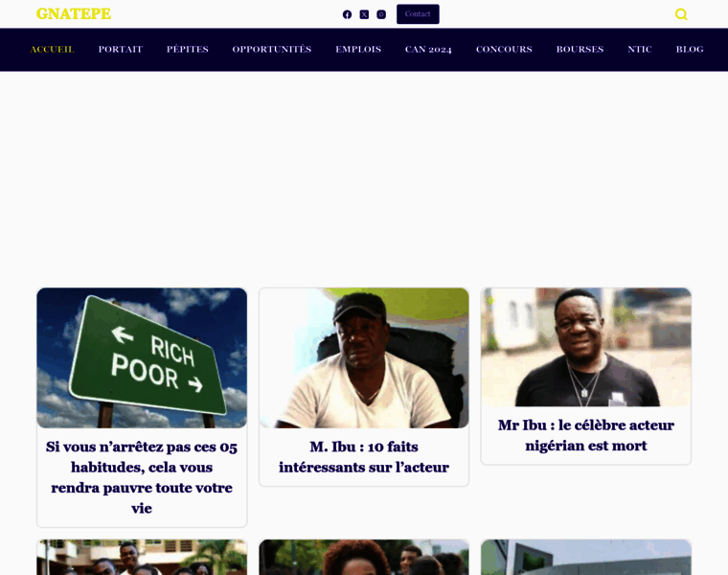728x575 pixels.
Task: Read 'Mr Ibu : le célèbre acteur nigérian est mort'
Action: click(x=586, y=435)
